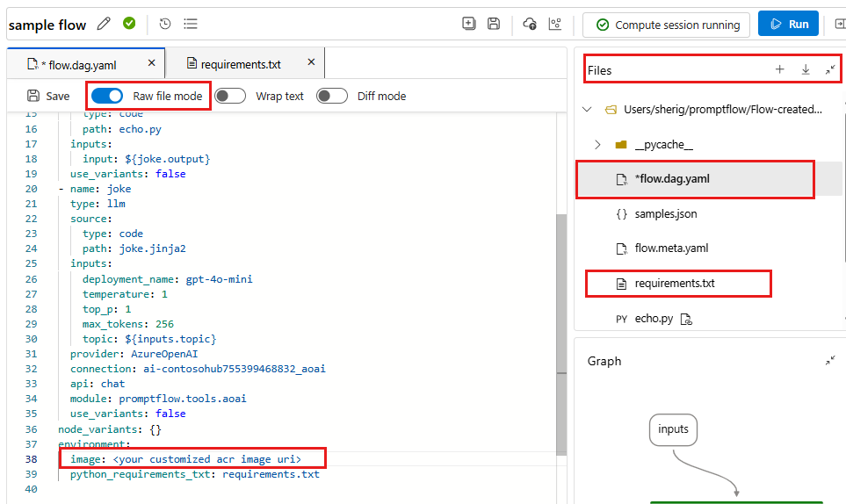Turn on Diff mode switch
846x504 pixels.
point(332,96)
